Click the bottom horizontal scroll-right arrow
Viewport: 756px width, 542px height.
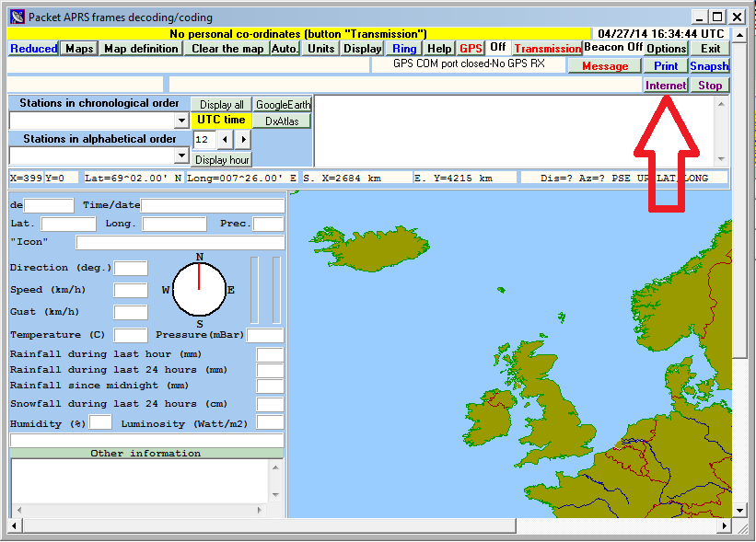(724, 525)
